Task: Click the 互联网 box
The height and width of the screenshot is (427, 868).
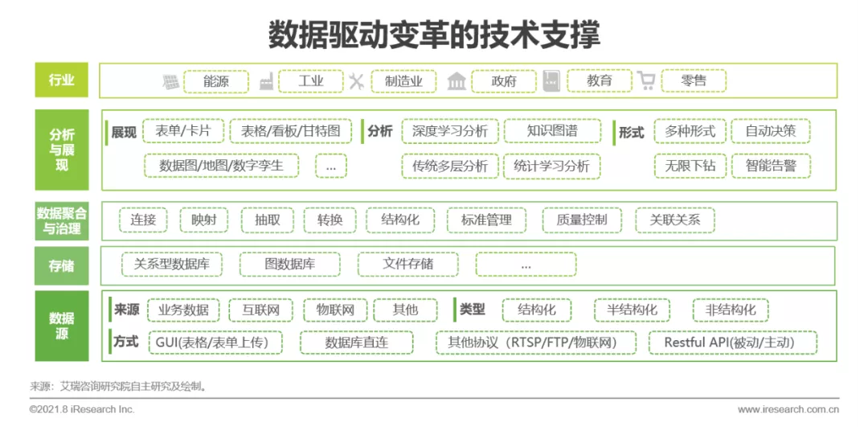Action: click(x=260, y=310)
